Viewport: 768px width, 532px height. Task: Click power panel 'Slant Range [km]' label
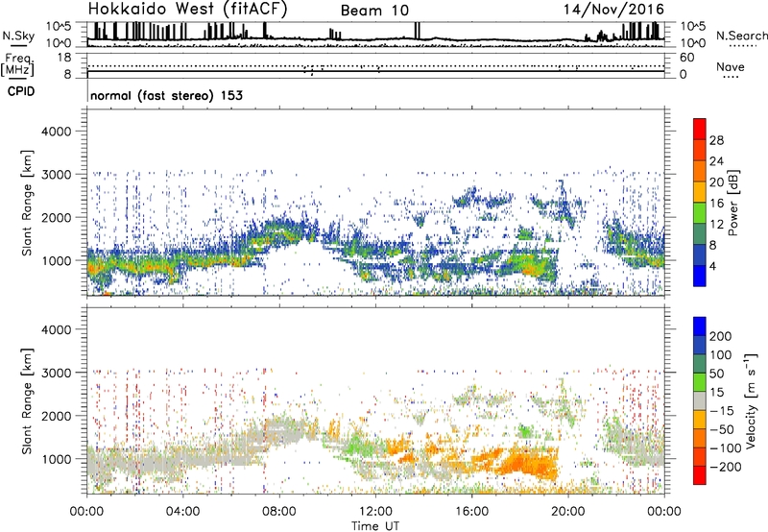click(x=27, y=203)
